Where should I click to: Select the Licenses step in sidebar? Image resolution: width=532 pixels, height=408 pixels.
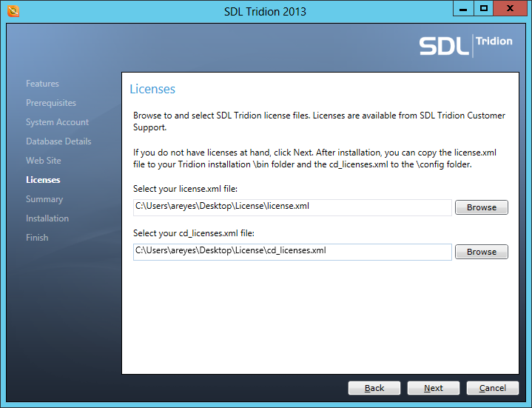(43, 180)
